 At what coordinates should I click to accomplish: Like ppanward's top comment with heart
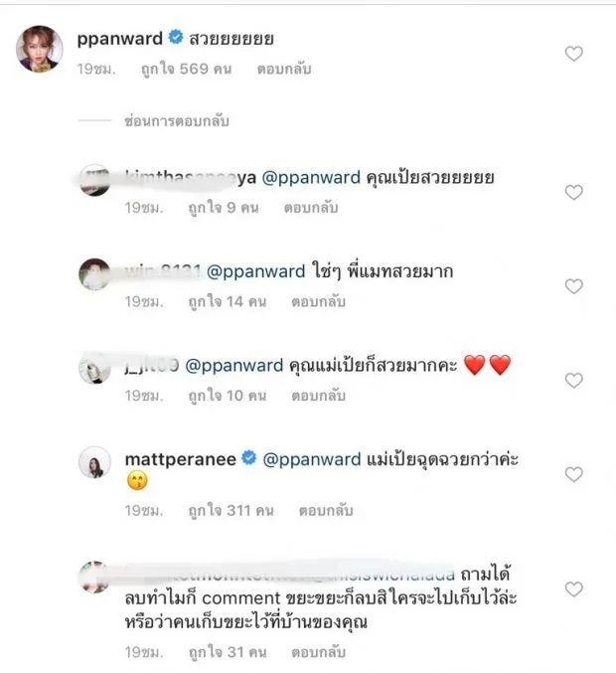point(573,54)
